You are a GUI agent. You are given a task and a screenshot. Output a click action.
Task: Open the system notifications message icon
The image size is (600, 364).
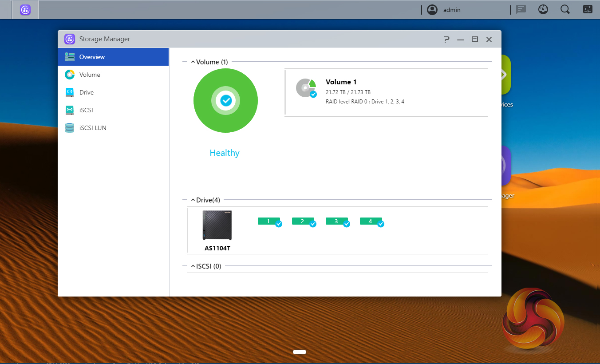[x=521, y=9]
